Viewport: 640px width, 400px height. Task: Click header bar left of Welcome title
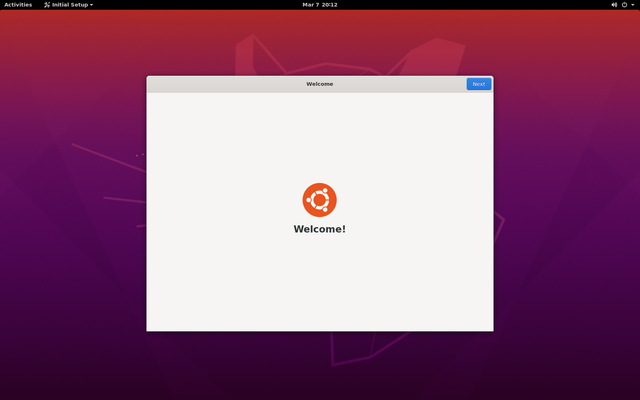pyautogui.click(x=220, y=84)
